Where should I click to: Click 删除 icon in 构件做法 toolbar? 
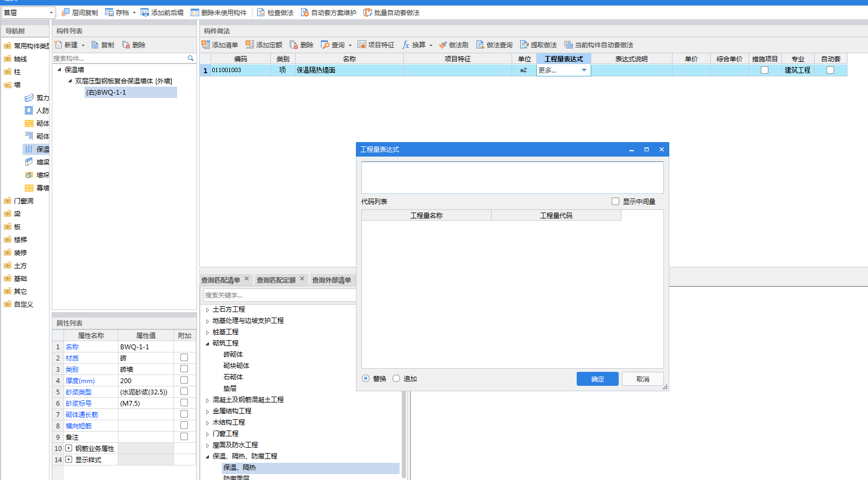click(294, 45)
